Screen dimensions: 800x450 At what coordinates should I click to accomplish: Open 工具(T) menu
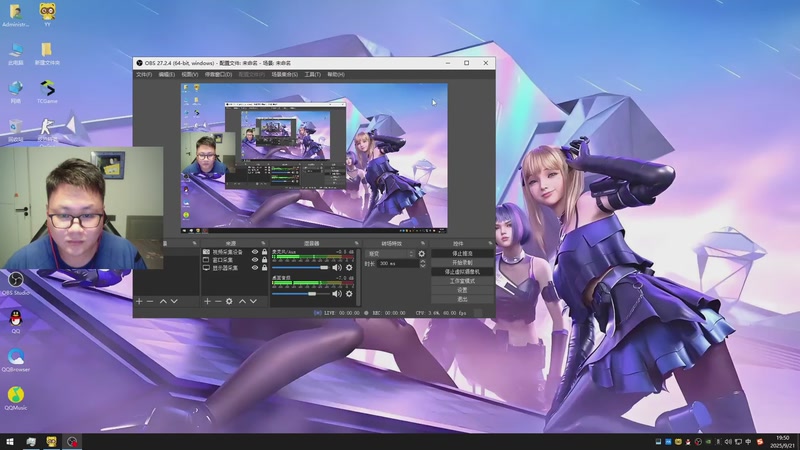pos(313,74)
